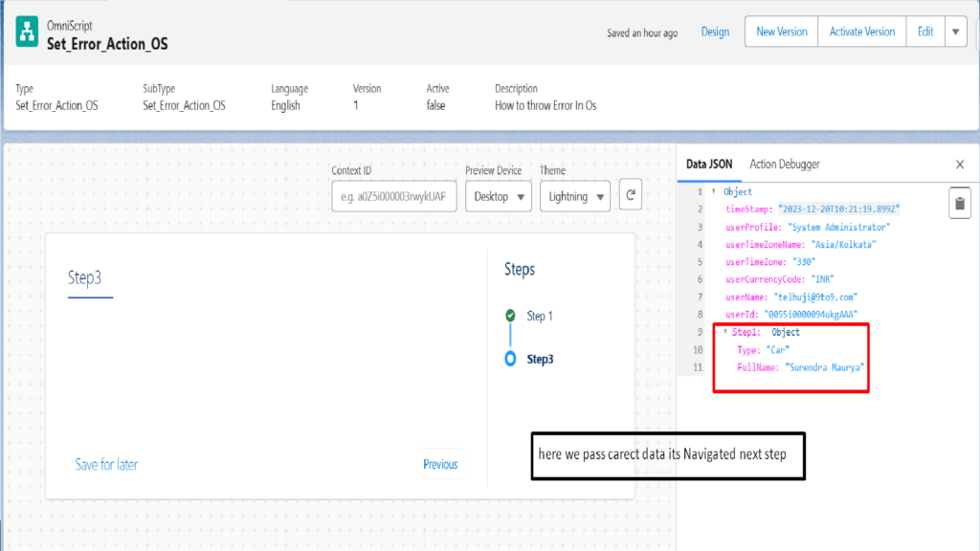This screenshot has height=551, width=980.
Task: Close the Data JSON panel
Action: click(x=960, y=165)
